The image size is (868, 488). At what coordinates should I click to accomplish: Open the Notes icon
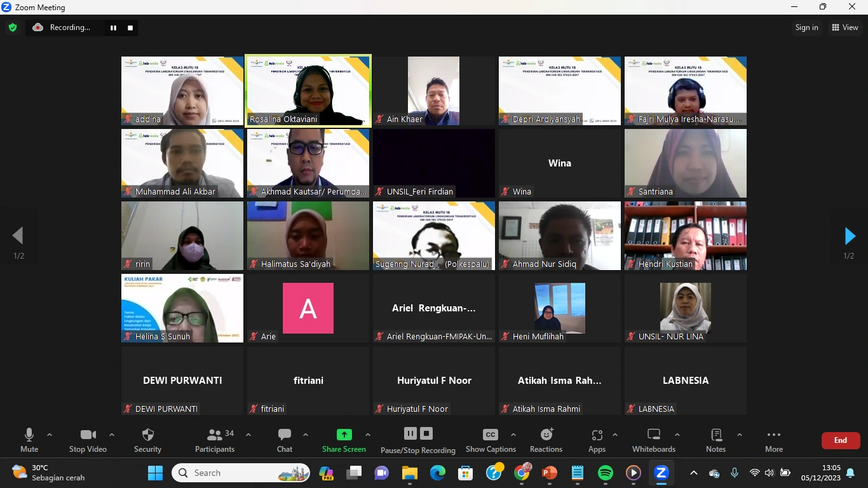click(x=715, y=435)
